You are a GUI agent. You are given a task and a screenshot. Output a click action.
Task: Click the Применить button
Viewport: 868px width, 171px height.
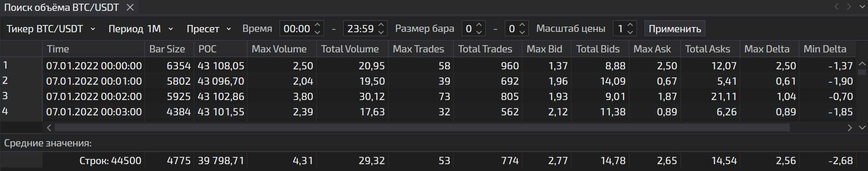click(674, 29)
